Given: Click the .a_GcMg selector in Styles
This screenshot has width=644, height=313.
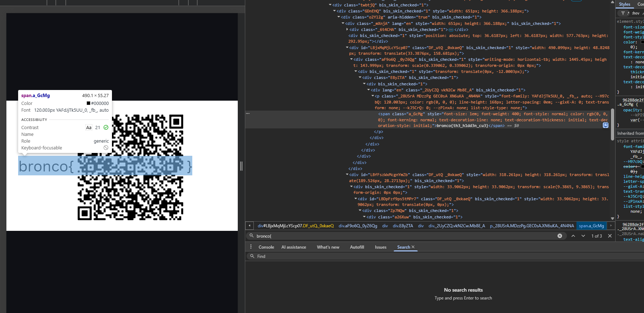Looking at the screenshot, I should (x=626, y=105).
